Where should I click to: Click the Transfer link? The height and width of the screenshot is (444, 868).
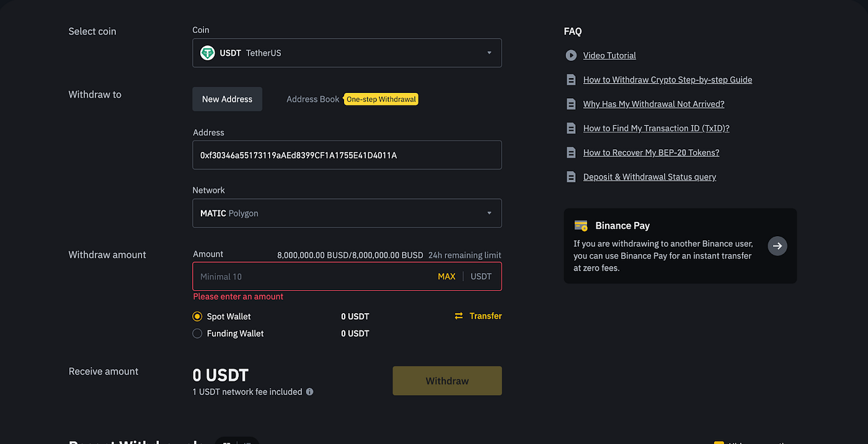tap(485, 316)
